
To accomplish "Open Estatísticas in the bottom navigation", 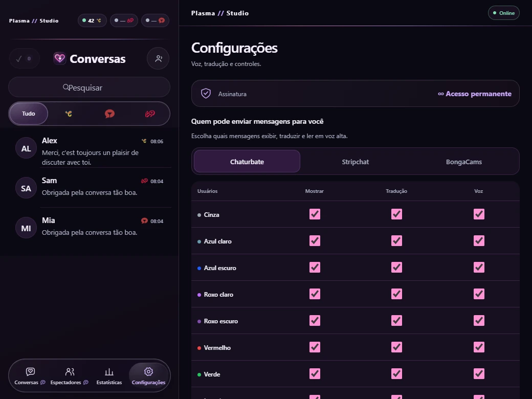I will pos(109,376).
